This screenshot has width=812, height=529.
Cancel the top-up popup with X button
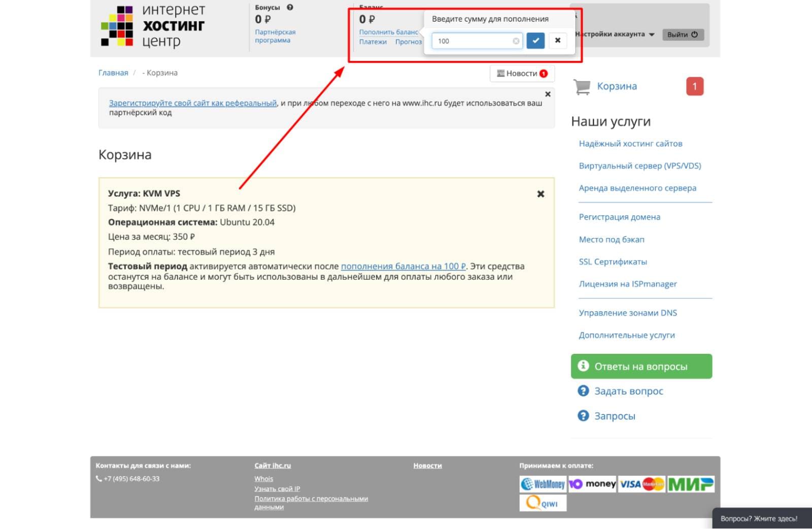click(x=558, y=41)
